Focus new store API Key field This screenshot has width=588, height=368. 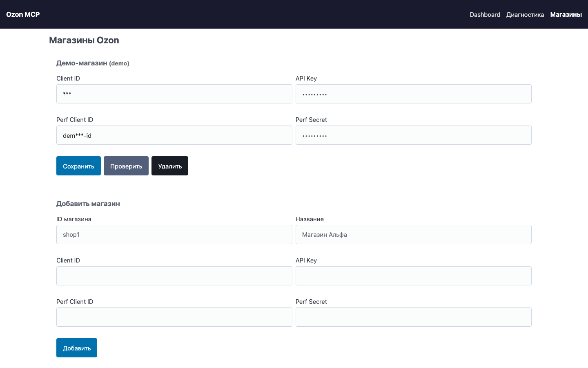tap(414, 276)
